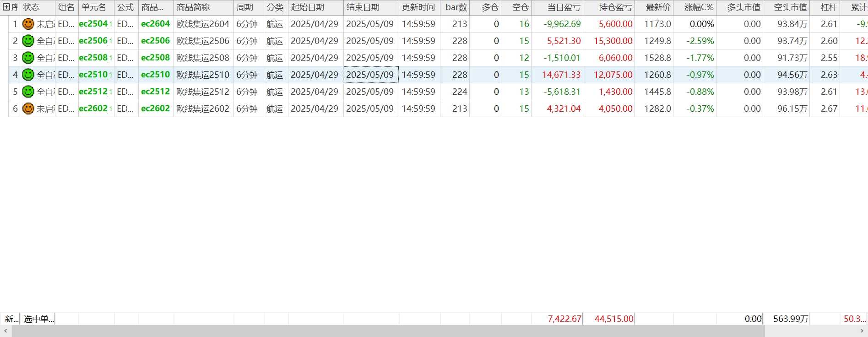Sort by the 公式 column header
868x337 pixels.
[125, 7]
